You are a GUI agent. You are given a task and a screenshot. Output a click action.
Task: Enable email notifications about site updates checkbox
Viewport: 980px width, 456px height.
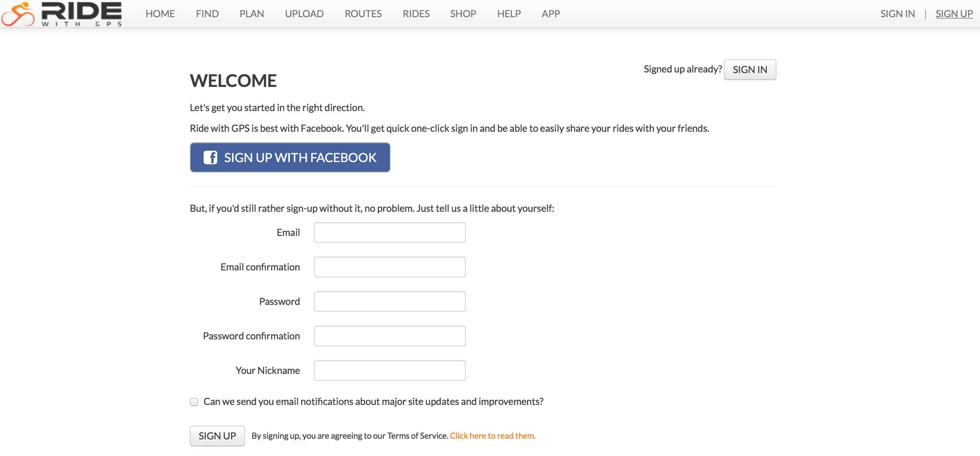pyautogui.click(x=194, y=402)
